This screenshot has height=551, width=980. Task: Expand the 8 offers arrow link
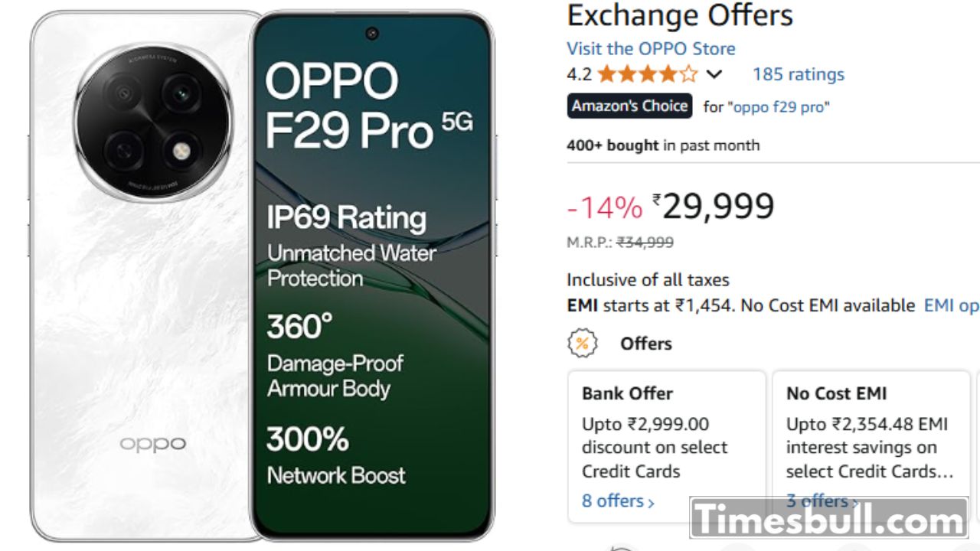click(x=618, y=501)
